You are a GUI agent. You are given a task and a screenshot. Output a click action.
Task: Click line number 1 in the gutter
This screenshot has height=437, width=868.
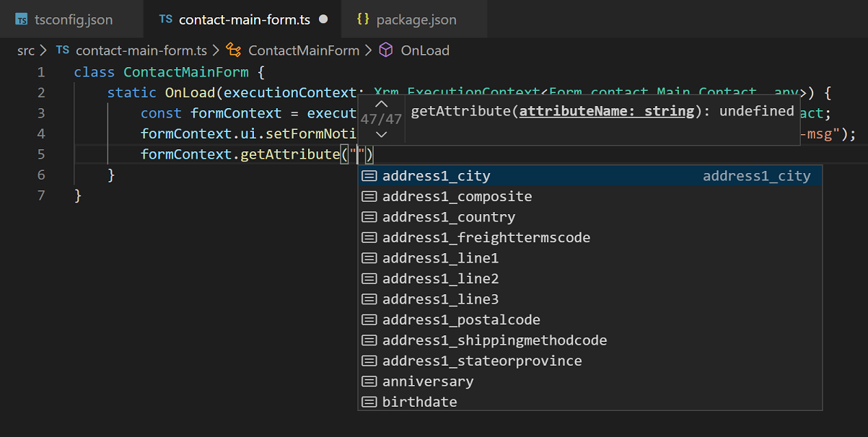41,72
